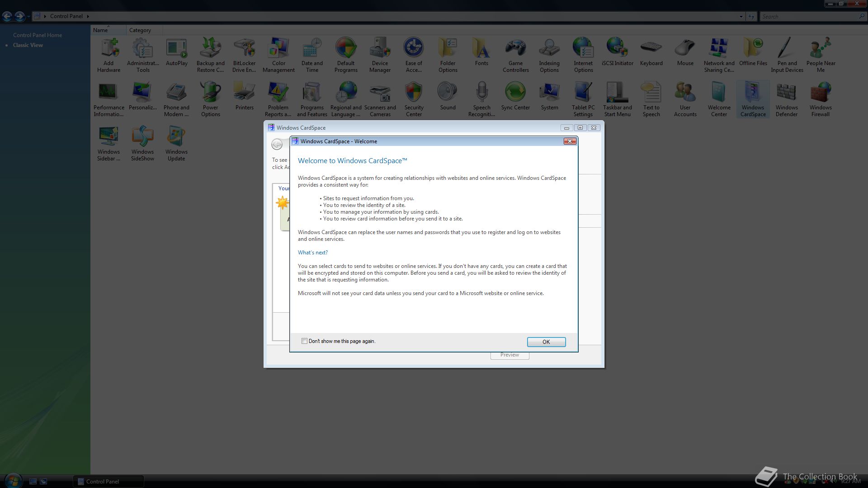This screenshot has height=488, width=868.
Task: Open Internet Options icon
Action: pos(583,55)
